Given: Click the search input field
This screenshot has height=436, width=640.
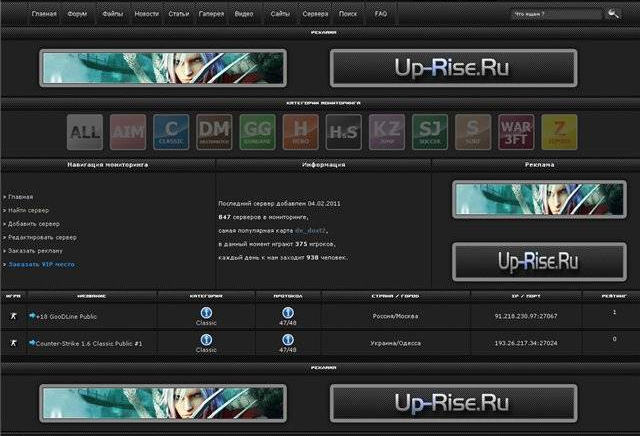Looking at the screenshot, I should [557, 14].
